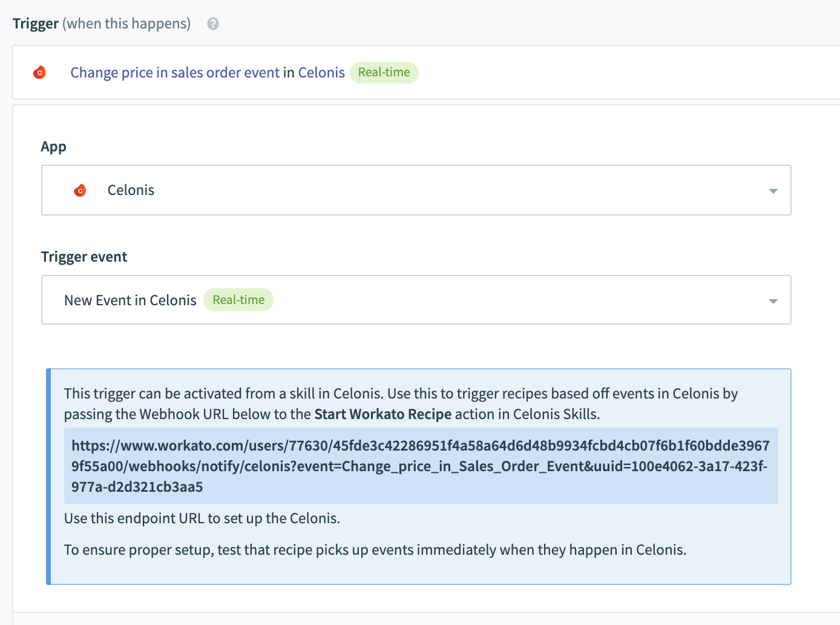Select the webhook URL text block

420,466
